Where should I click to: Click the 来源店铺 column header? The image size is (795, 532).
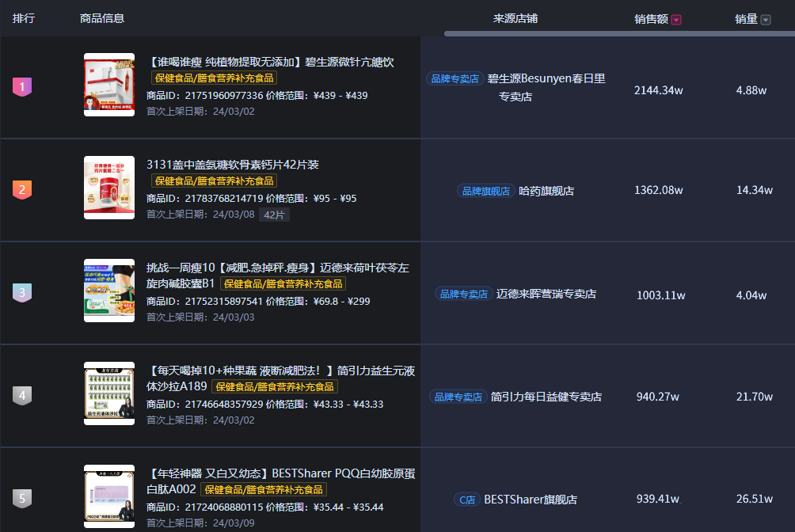click(515, 19)
